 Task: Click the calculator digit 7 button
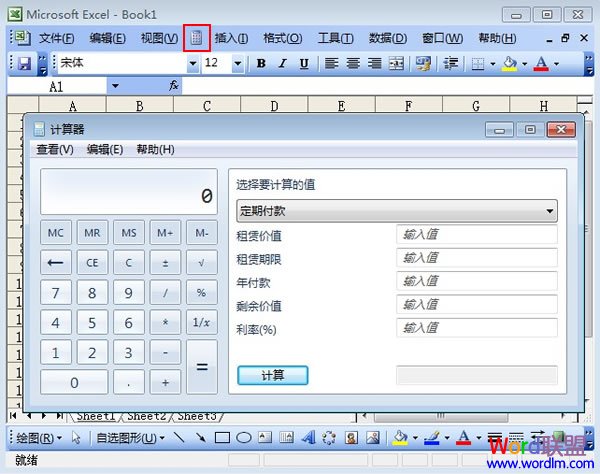pyautogui.click(x=55, y=292)
